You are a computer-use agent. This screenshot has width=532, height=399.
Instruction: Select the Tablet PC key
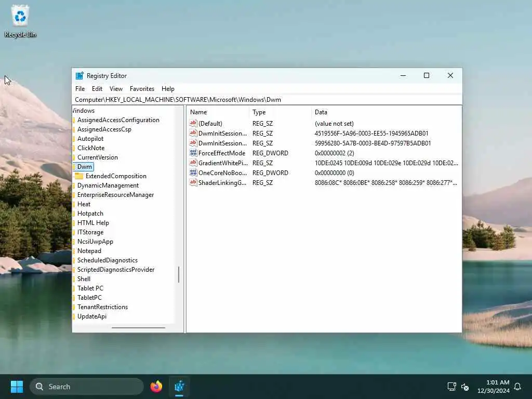[x=90, y=288]
